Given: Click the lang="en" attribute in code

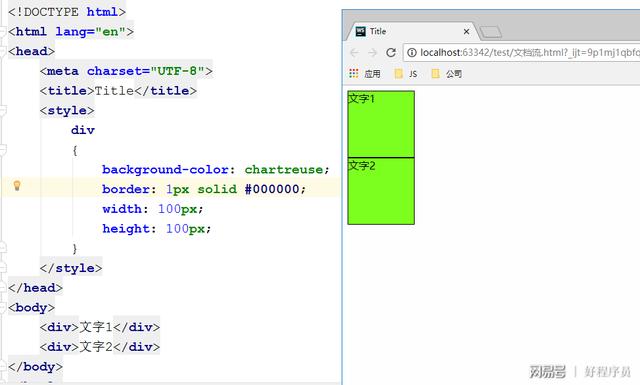Looking at the screenshot, I should tap(90, 32).
